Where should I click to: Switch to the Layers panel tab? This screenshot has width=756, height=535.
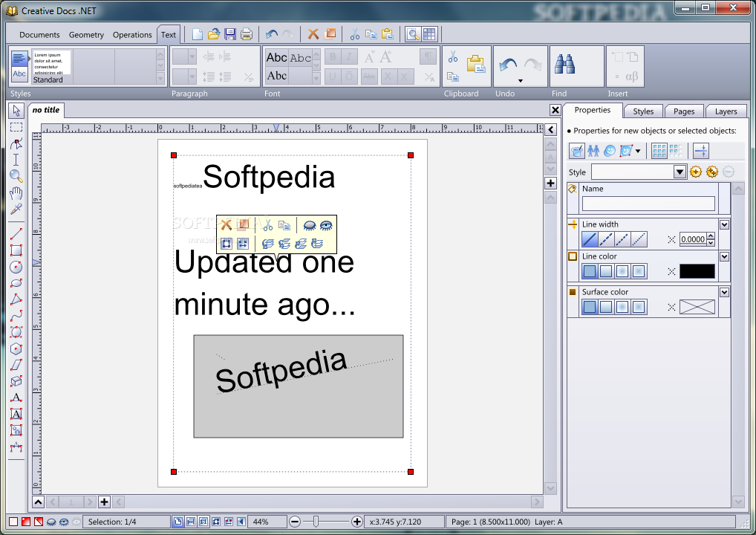click(x=726, y=111)
